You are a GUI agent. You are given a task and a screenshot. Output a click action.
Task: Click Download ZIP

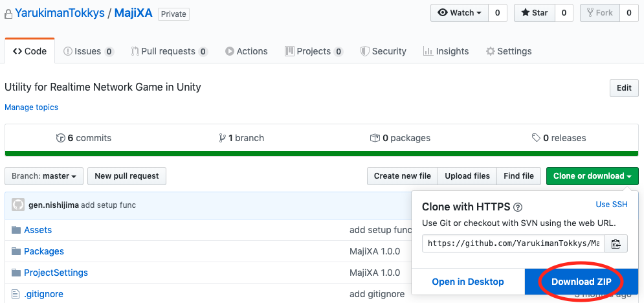pos(581,282)
